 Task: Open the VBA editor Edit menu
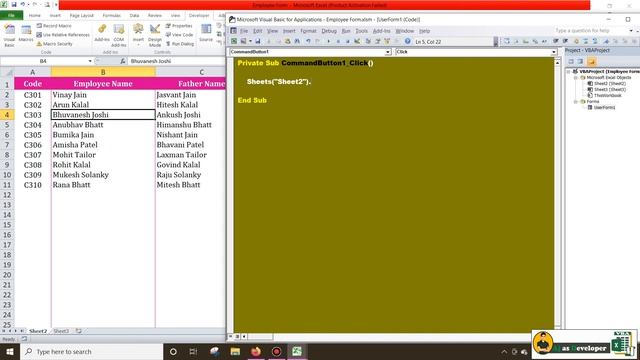pos(258,31)
